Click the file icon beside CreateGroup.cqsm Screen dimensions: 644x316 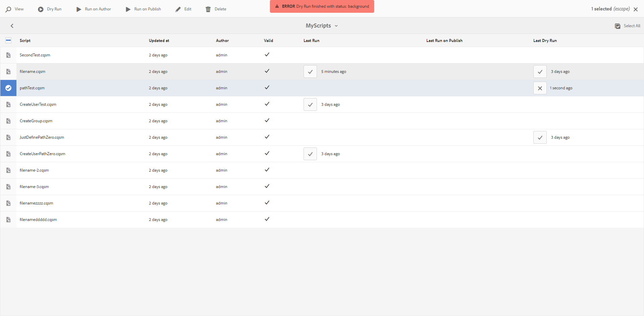(x=8, y=121)
